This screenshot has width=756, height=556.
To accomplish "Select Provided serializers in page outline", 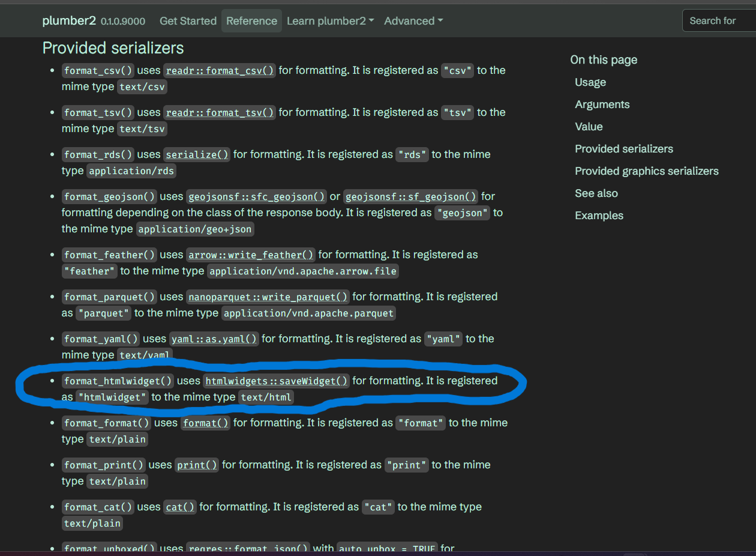I will pyautogui.click(x=624, y=149).
